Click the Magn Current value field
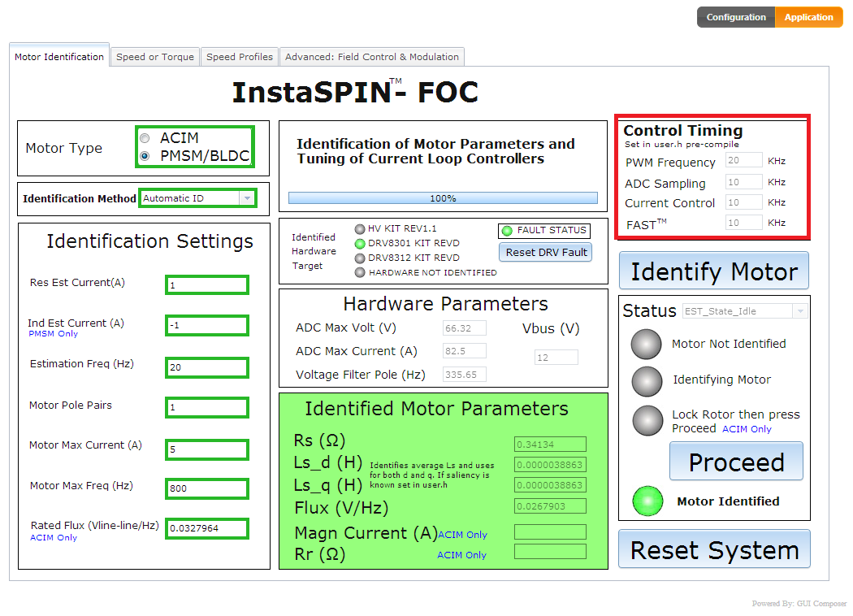Image resolution: width=853 pixels, height=616 pixels. (x=550, y=531)
